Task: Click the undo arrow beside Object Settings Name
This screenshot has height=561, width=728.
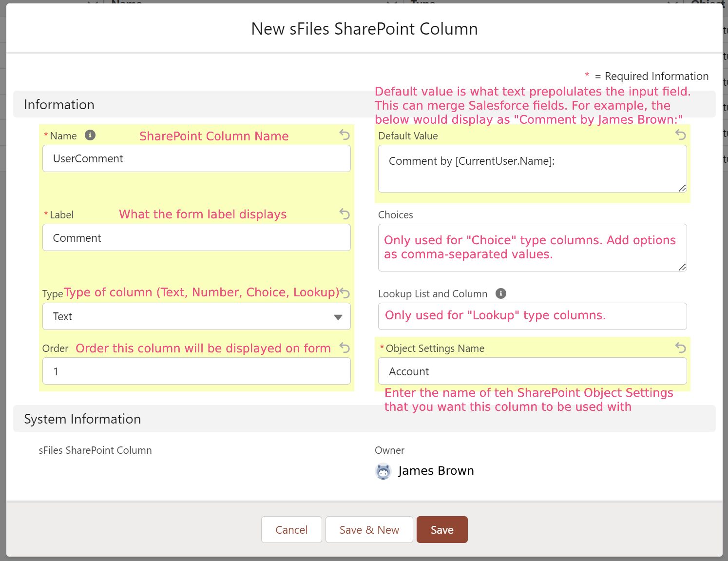Action: pyautogui.click(x=680, y=348)
